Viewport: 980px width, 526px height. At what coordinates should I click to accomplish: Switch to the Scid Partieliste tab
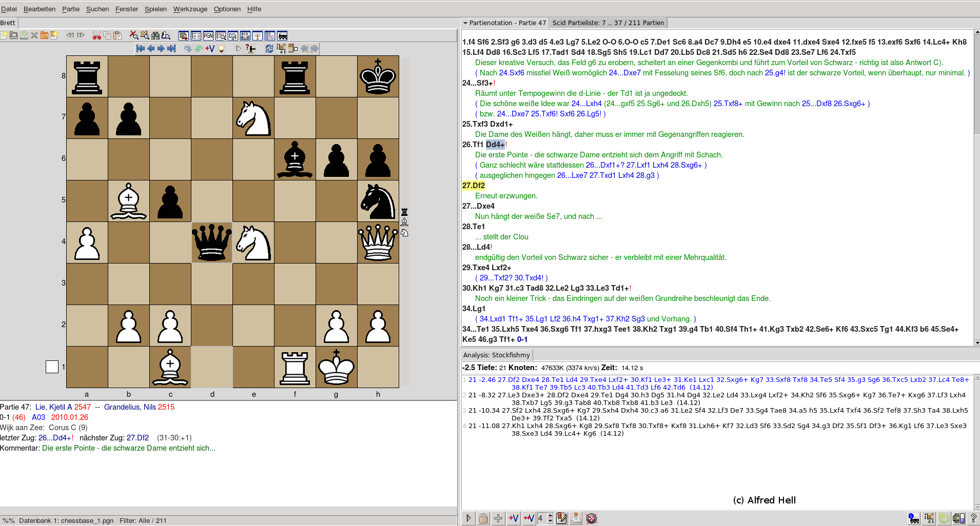pyautogui.click(x=608, y=23)
